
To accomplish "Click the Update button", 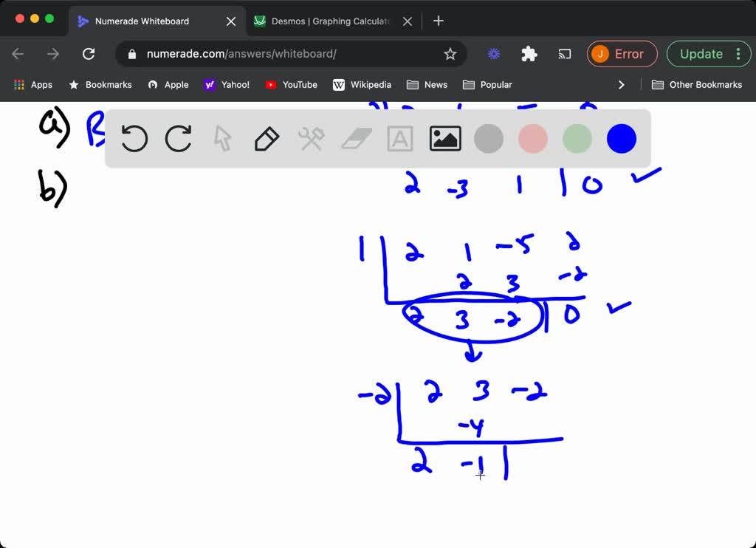I will pos(703,54).
